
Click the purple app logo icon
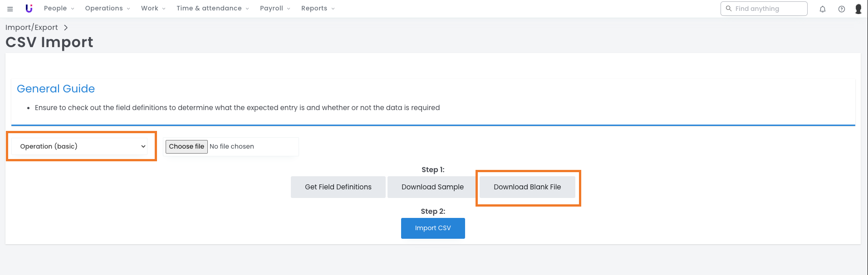[x=29, y=9]
